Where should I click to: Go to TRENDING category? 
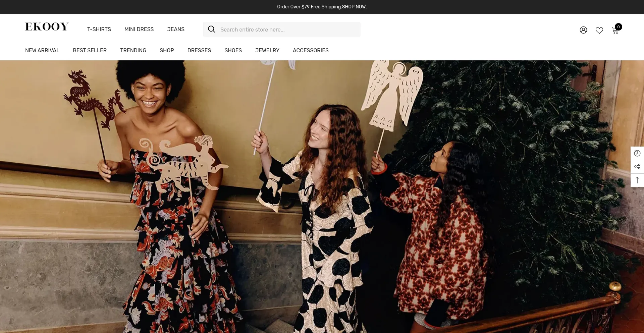133,50
